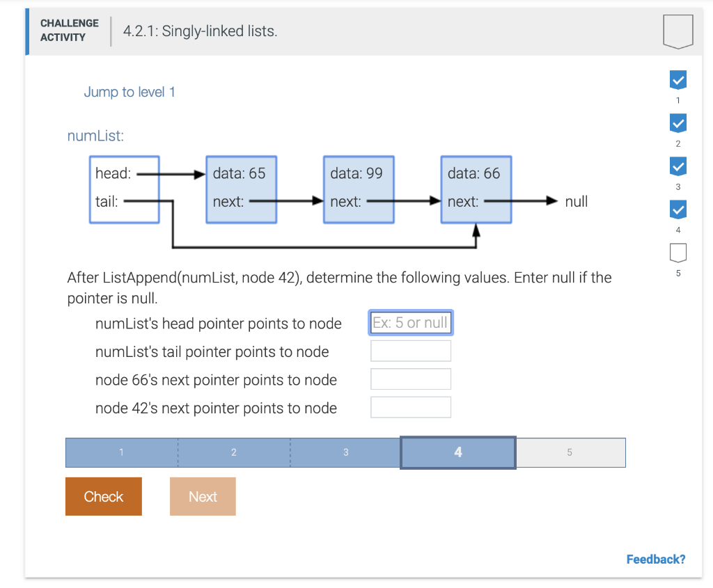The height and width of the screenshot is (588, 713).
Task: Select level 5 on the progress bar
Action: click(570, 452)
